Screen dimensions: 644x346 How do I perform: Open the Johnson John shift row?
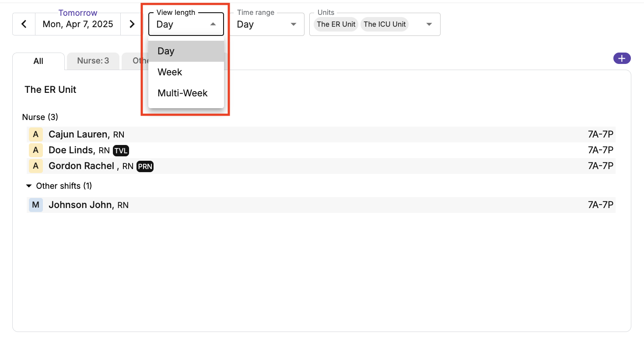click(x=306, y=205)
